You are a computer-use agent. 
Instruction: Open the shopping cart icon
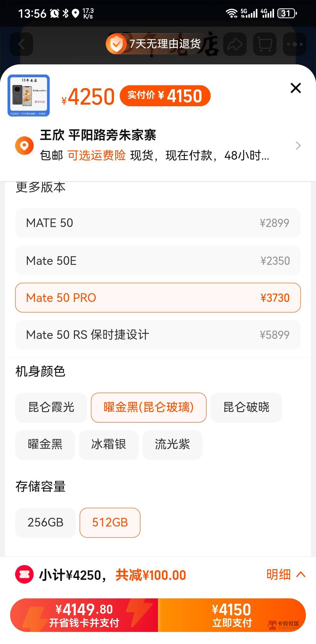coord(265,44)
